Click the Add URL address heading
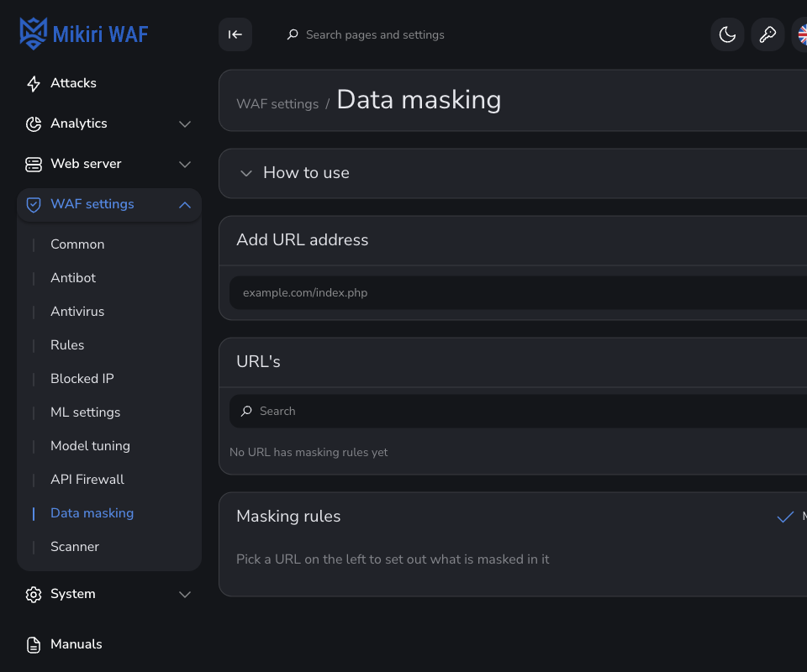This screenshot has width=807, height=672. 302,240
